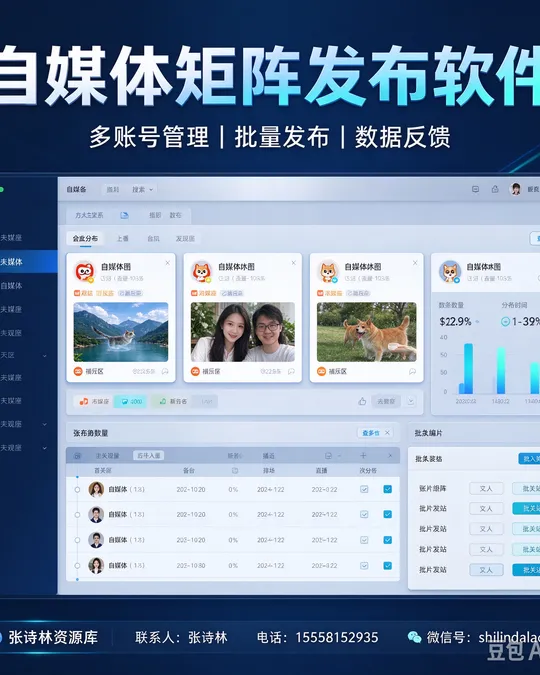Click the orange footer icon on mountain-lake card

(x=78, y=371)
